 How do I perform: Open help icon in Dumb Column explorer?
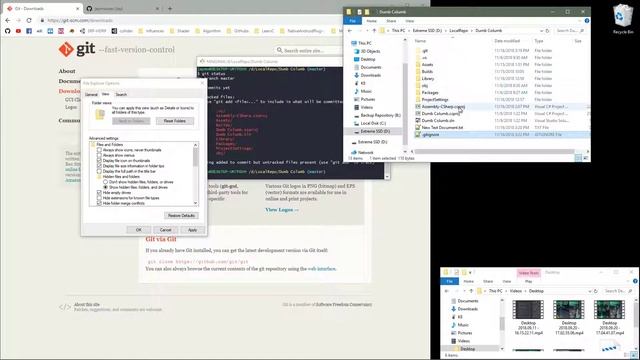tap(587, 20)
